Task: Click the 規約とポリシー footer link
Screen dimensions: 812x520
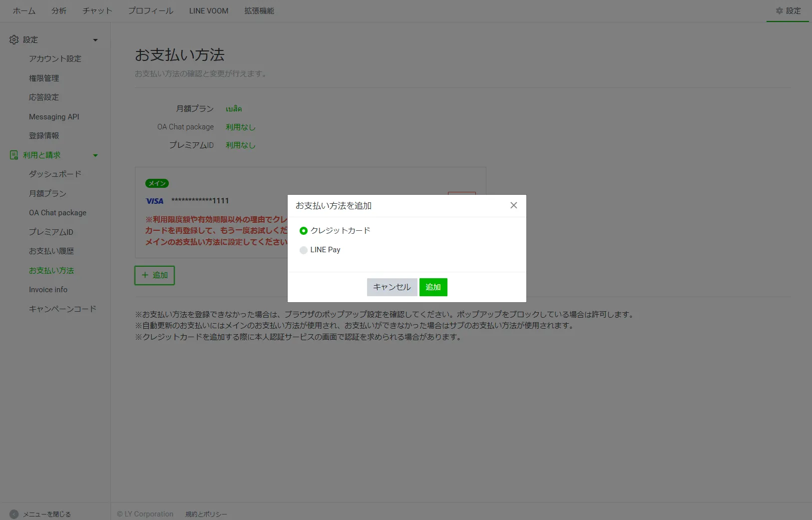Action: pyautogui.click(x=206, y=514)
